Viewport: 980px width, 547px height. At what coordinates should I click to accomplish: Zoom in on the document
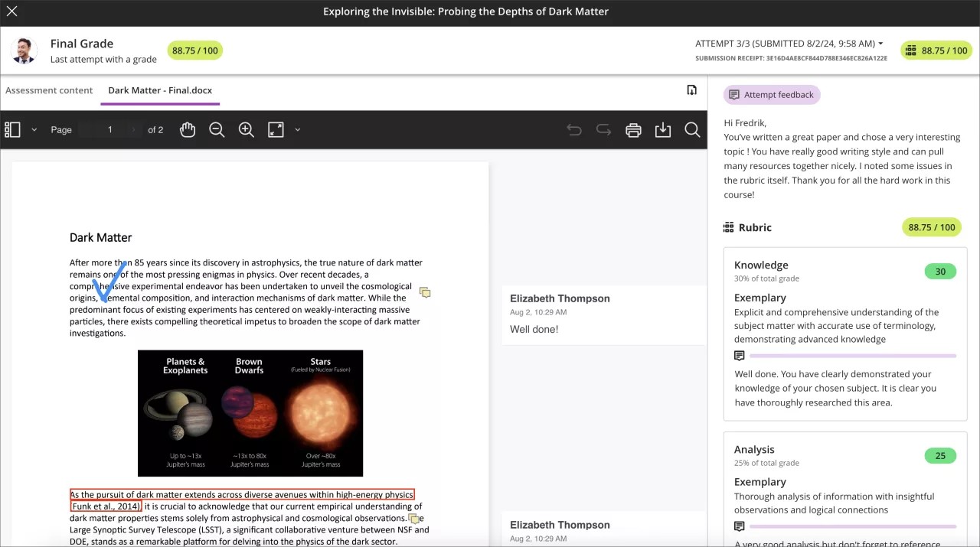tap(246, 129)
